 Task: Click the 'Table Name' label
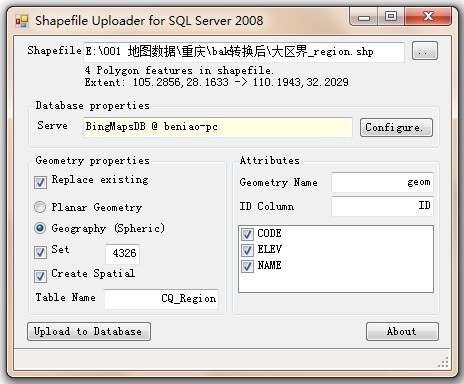(x=66, y=297)
